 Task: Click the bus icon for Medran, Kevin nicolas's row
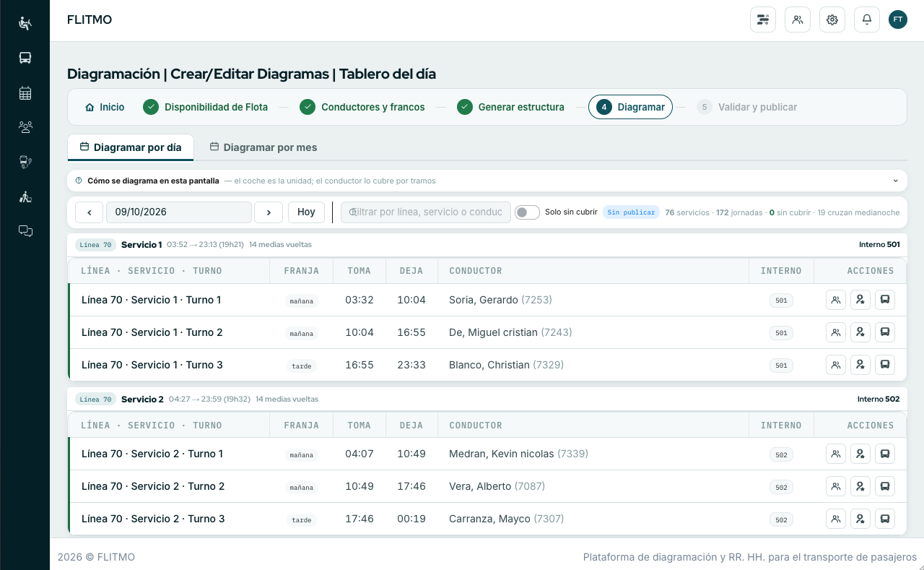[885, 454]
